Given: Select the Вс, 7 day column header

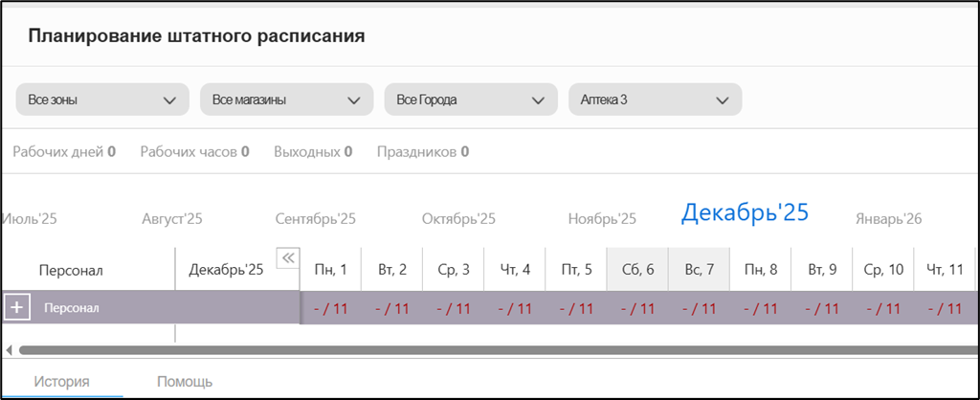Looking at the screenshot, I should pos(699,269).
